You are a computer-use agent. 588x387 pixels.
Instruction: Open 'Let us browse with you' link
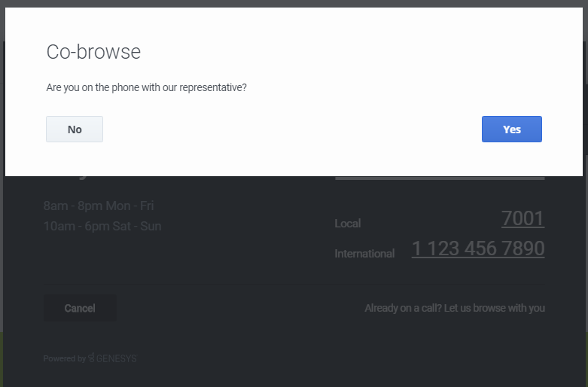[495, 308]
